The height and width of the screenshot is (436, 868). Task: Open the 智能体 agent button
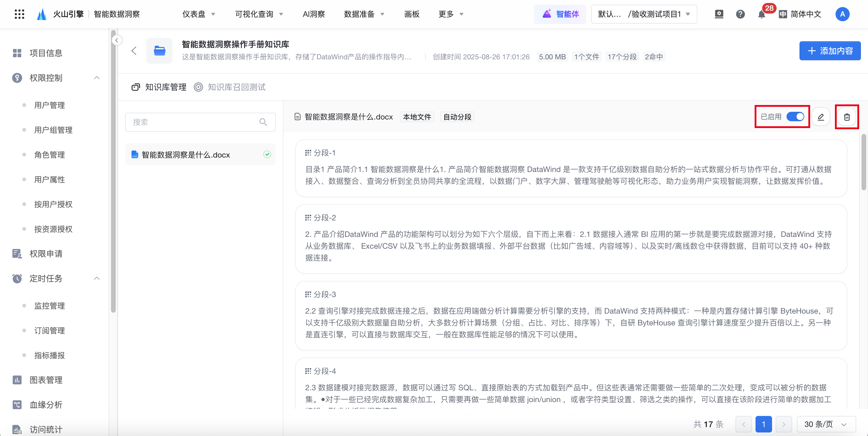point(560,14)
